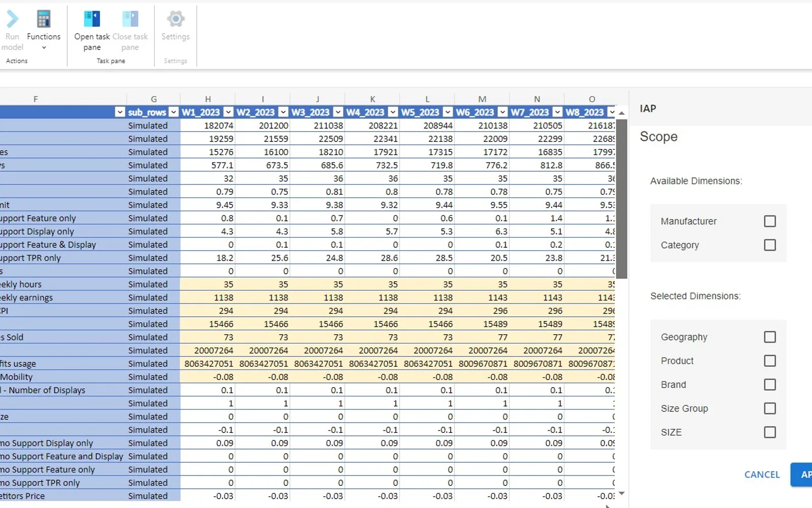This screenshot has height=508, width=812.
Task: Click the scroll down arrow
Action: coord(622,493)
